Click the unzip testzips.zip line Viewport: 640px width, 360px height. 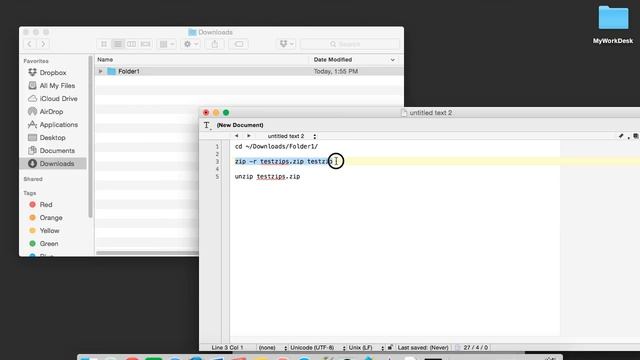[x=267, y=177]
